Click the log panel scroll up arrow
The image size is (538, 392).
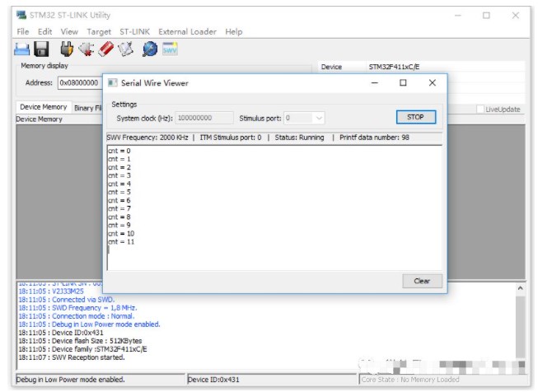(520, 288)
